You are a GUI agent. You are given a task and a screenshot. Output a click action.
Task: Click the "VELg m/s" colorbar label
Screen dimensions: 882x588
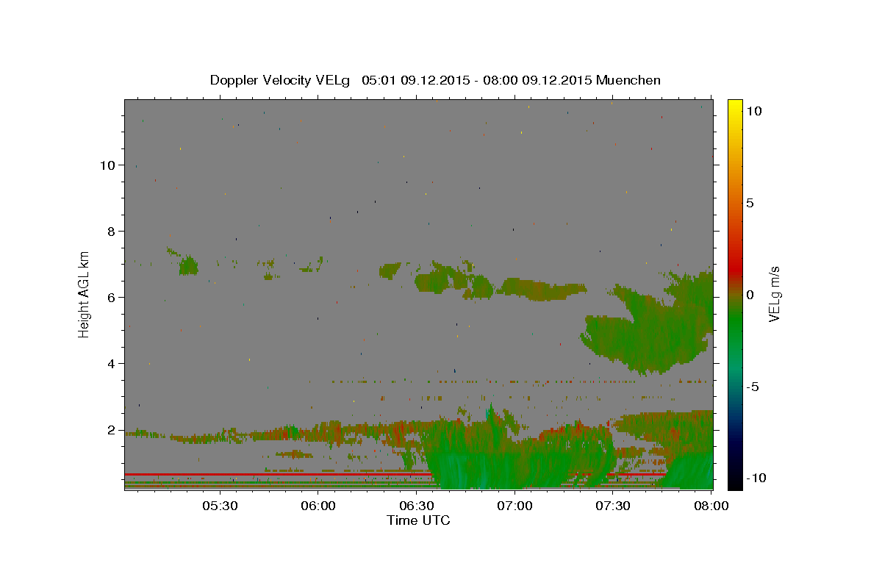[775, 294]
